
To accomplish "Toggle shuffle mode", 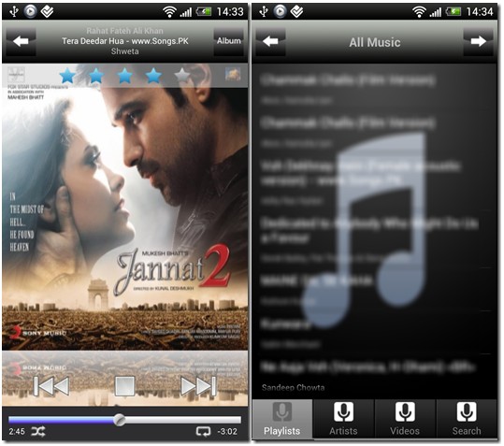I will (38, 432).
